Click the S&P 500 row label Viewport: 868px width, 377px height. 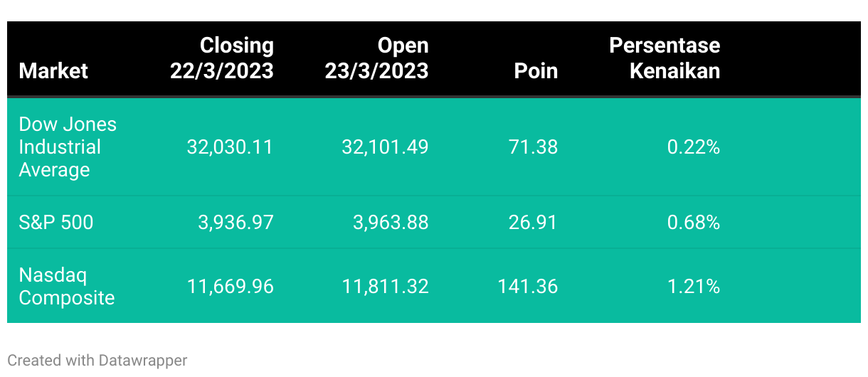[x=55, y=223]
